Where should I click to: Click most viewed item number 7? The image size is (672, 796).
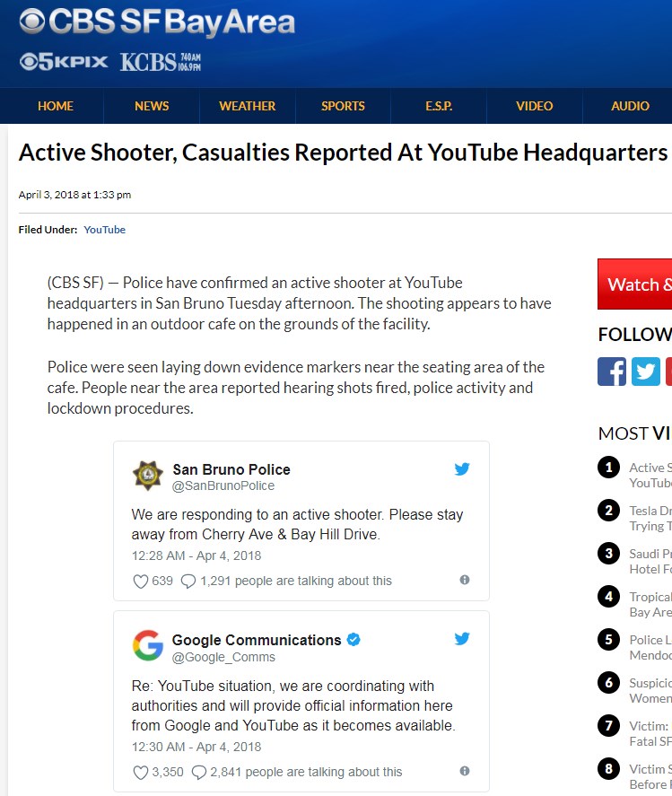click(609, 726)
